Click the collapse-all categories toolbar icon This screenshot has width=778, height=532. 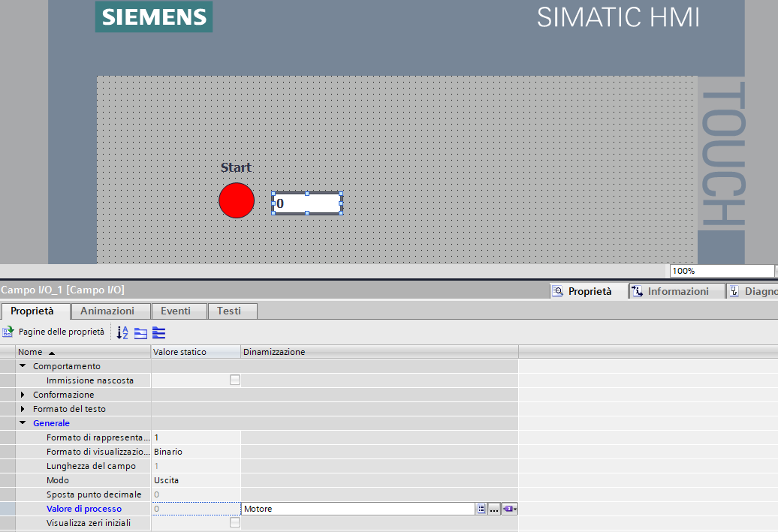click(x=141, y=332)
